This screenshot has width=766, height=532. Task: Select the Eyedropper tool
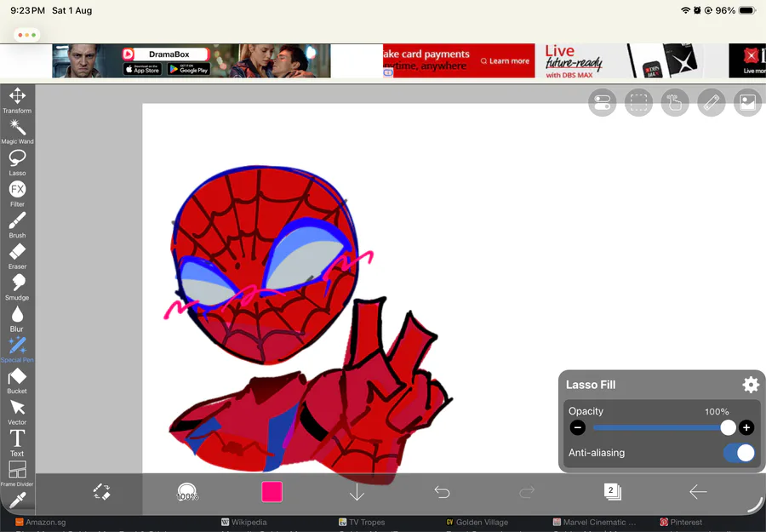[x=17, y=500]
